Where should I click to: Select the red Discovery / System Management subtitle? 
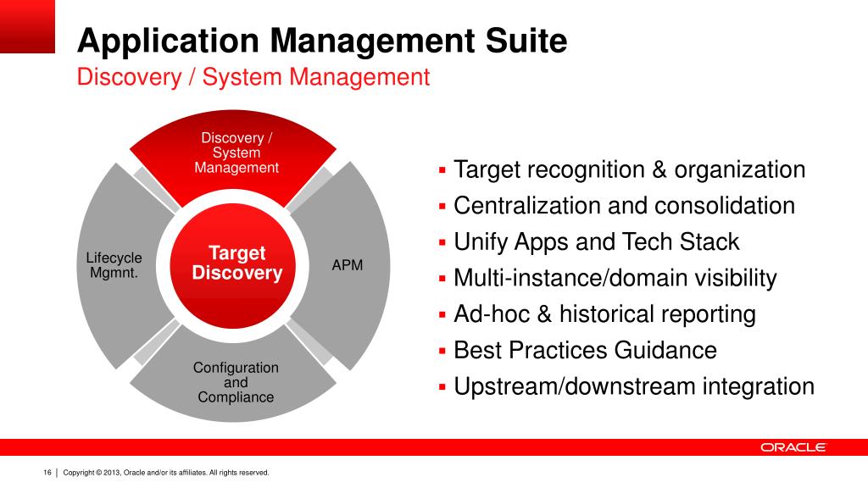click(253, 77)
